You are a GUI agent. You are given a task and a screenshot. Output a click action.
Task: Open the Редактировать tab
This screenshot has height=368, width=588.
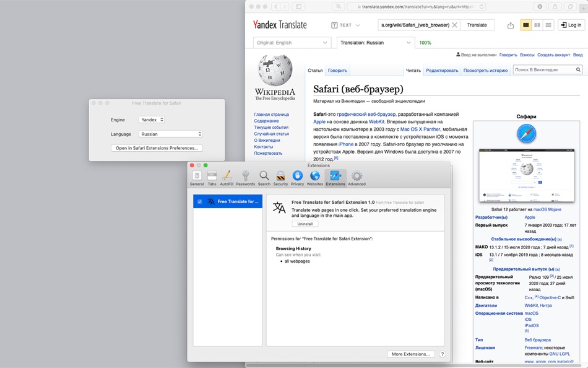point(442,70)
